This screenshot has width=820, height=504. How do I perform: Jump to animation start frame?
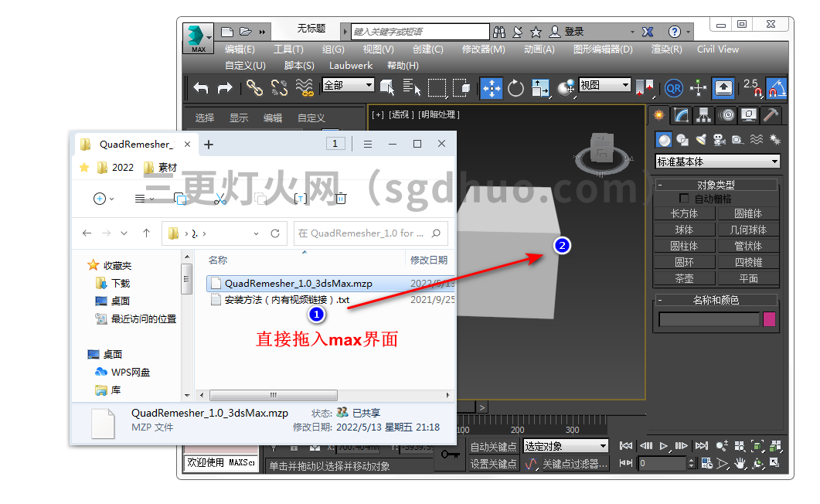pos(626,446)
